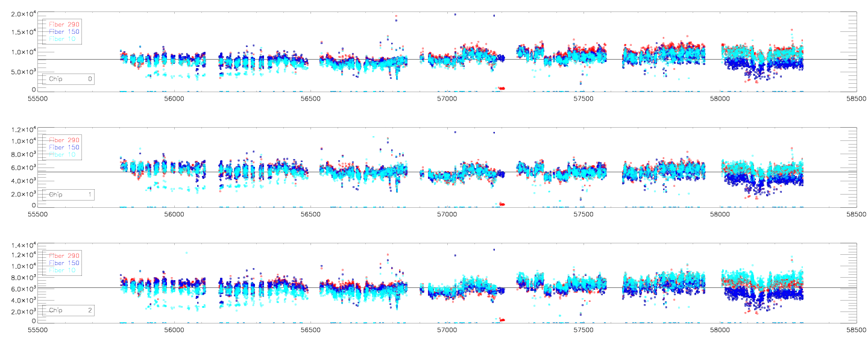Screen dimensions: 868x347
Task: Click the 56000 x-axis tick label under the top plot
Action: click(174, 99)
